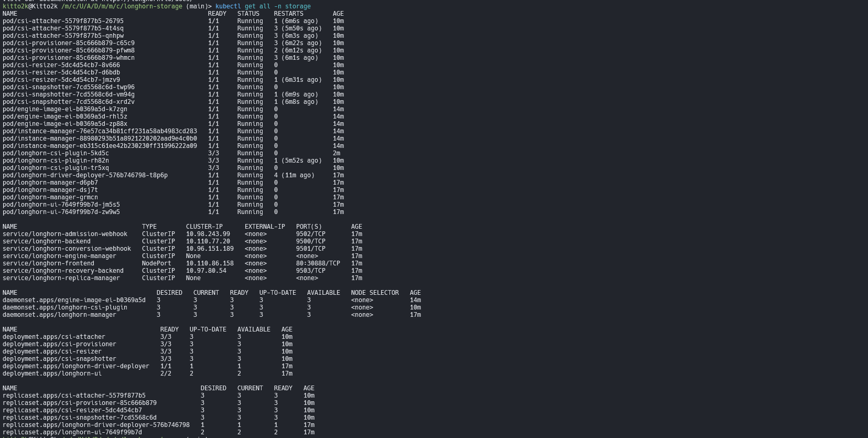
Task: Click pod/csi-attacher-5579f877b5-26795 name
Action: [63, 21]
